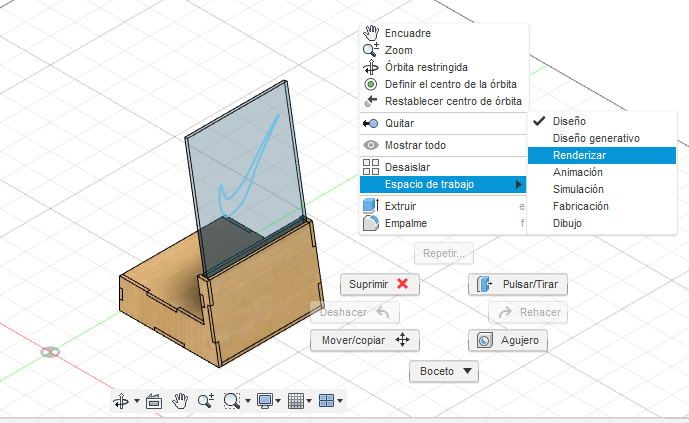Select the Pan hand icon in navigation bar
Screen dimensions: 689x423
[180, 401]
